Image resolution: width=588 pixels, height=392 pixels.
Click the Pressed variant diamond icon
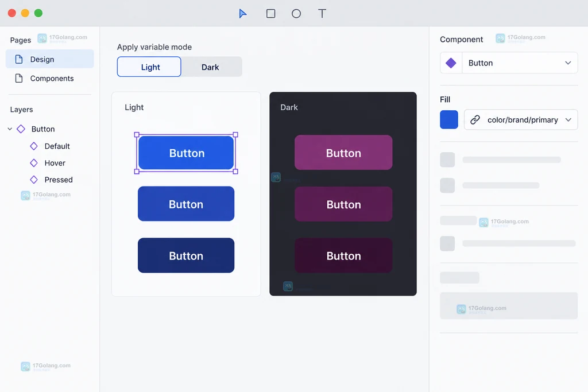coord(34,180)
